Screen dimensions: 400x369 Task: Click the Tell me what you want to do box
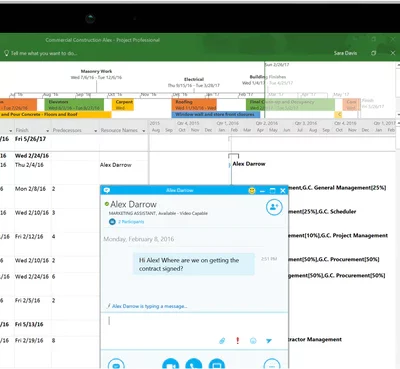tap(44, 53)
